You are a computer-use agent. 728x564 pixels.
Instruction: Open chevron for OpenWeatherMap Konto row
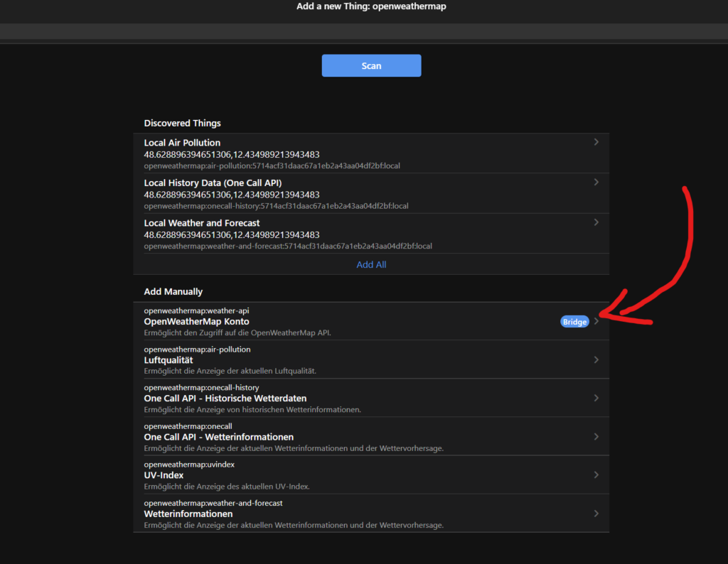596,321
